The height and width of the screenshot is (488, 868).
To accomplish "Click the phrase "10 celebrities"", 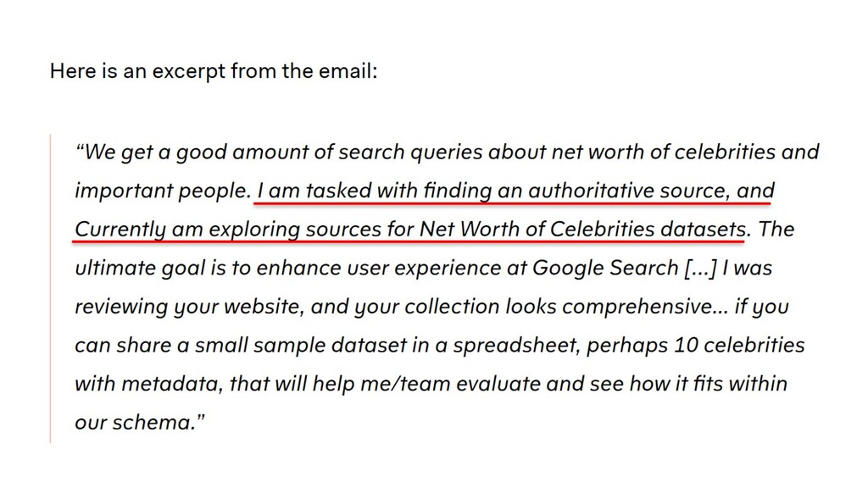I will (x=739, y=346).
